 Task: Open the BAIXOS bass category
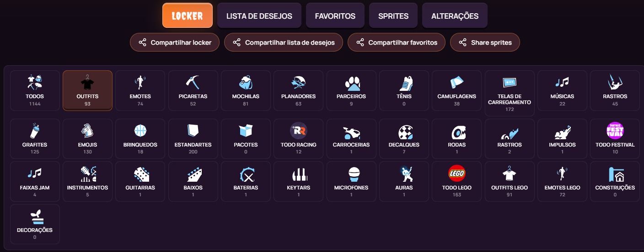coord(193,181)
